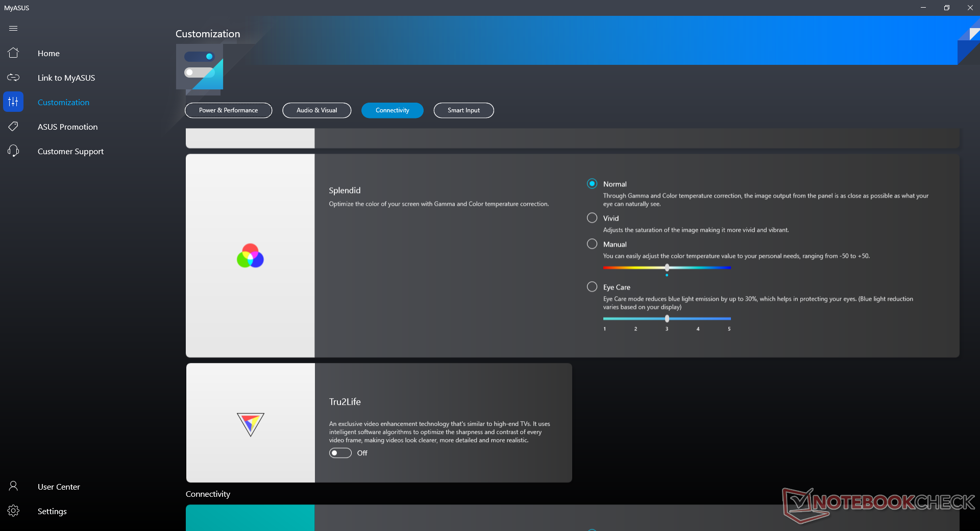Click the Tru2Life 'Off' status label

click(362, 453)
